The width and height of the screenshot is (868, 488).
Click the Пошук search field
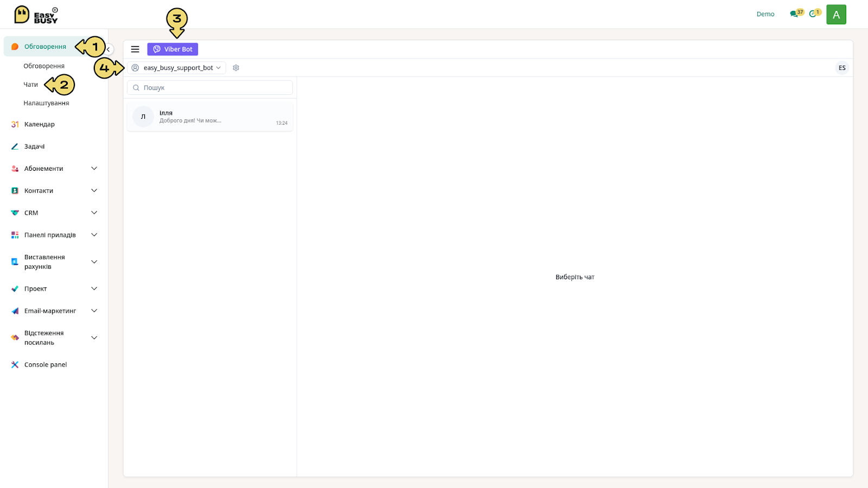pos(210,88)
